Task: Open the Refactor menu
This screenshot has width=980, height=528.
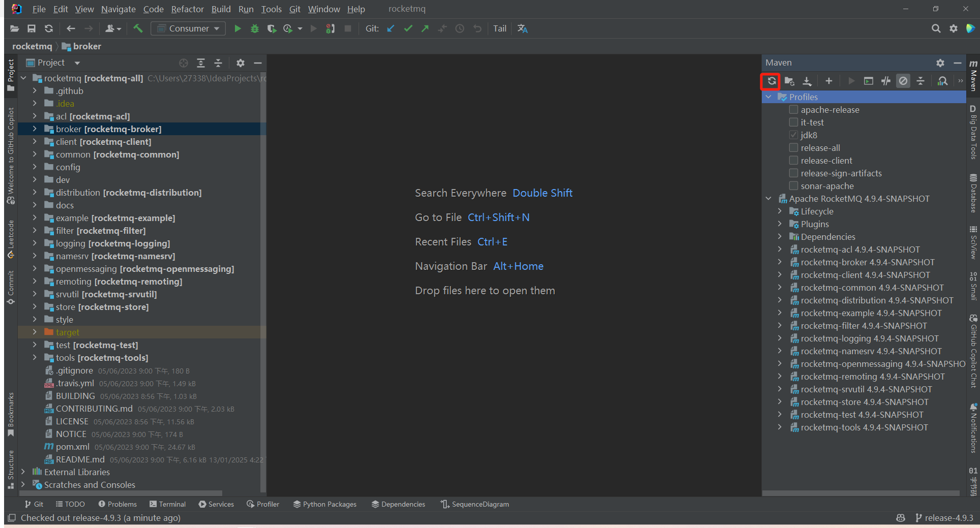Action: 187,9
